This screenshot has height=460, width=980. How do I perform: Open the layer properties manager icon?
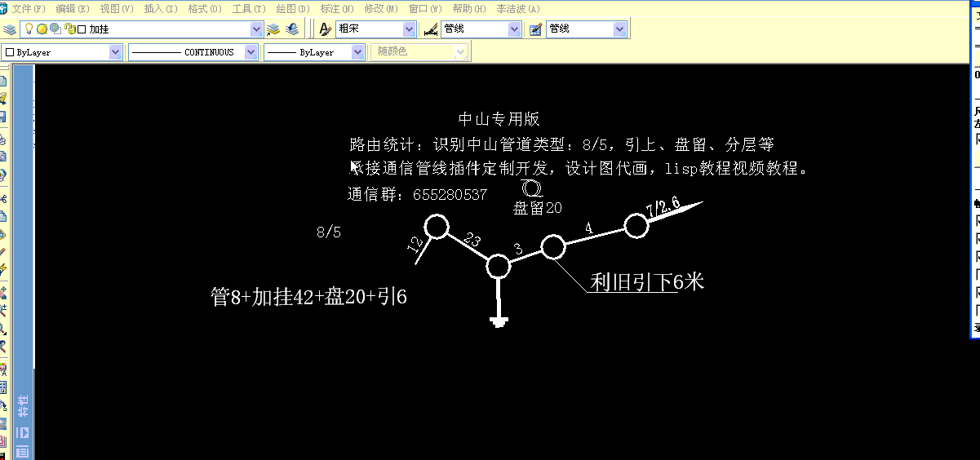click(9, 29)
